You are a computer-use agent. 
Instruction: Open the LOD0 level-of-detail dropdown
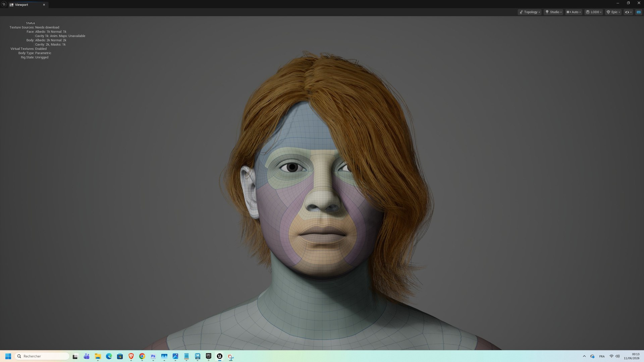click(594, 12)
